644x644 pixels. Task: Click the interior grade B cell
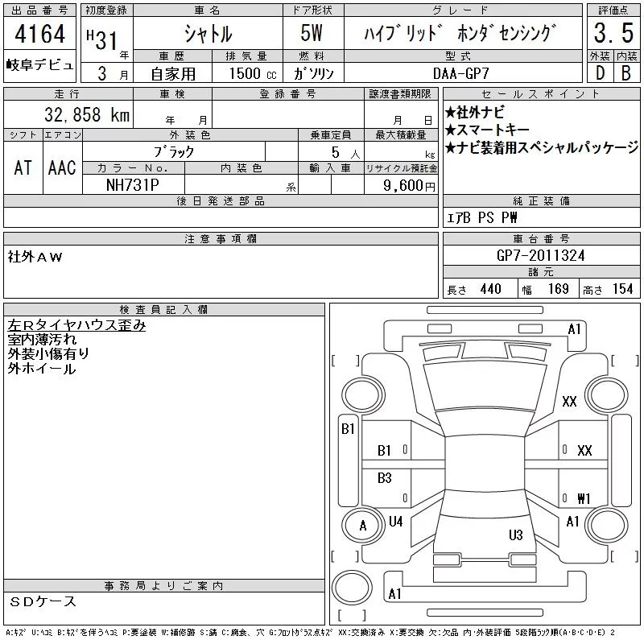pos(625,72)
